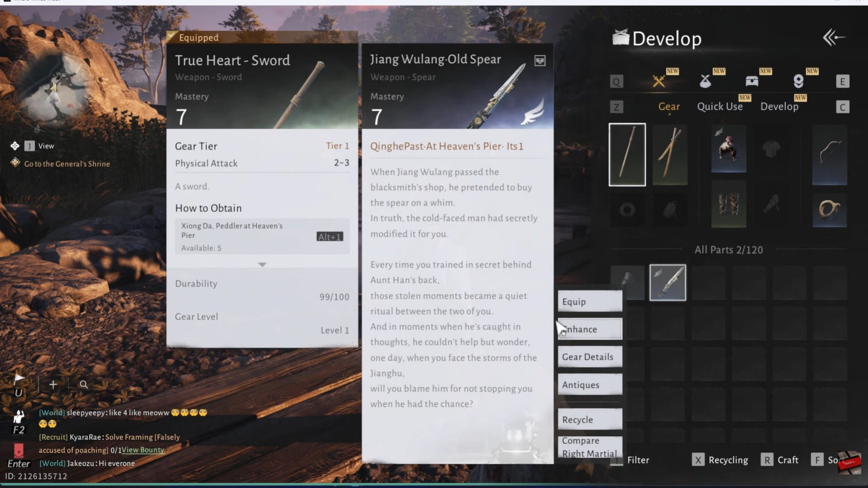Open the View Bounty link

143,450
